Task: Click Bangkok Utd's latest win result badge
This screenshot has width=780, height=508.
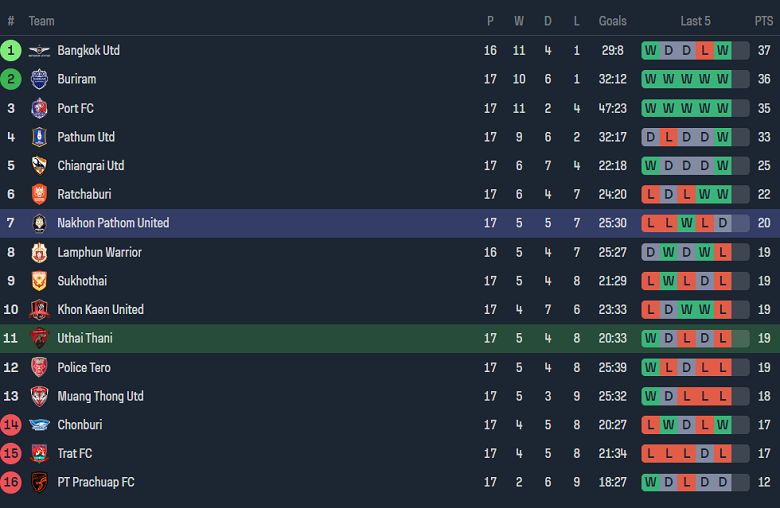Action: tap(723, 51)
